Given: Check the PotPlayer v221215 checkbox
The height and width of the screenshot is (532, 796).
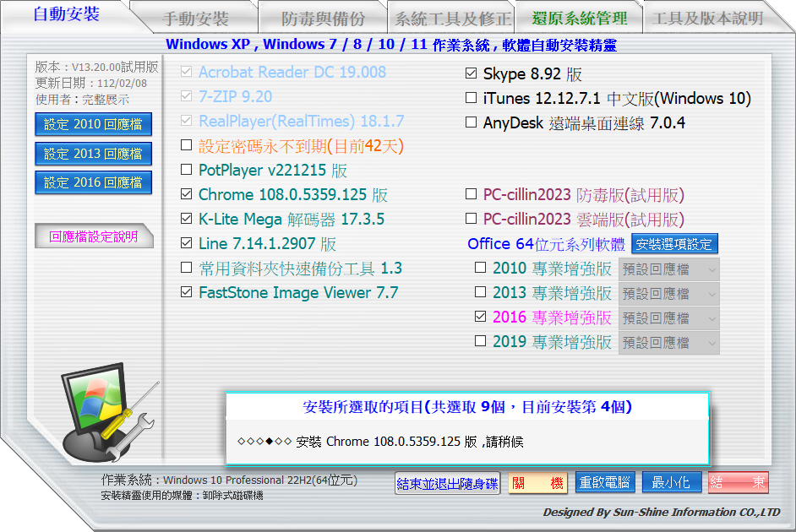Looking at the screenshot, I should [x=187, y=171].
